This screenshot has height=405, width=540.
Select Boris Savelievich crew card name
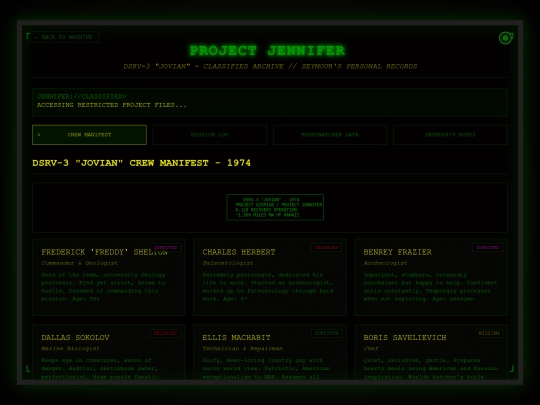tap(405, 338)
